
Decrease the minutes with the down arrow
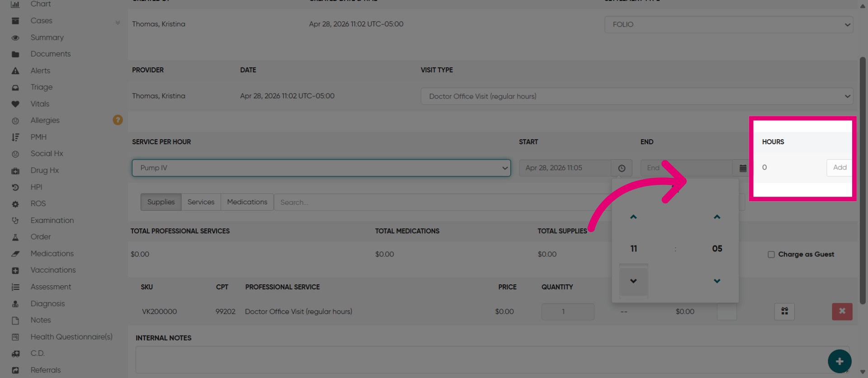click(x=717, y=281)
